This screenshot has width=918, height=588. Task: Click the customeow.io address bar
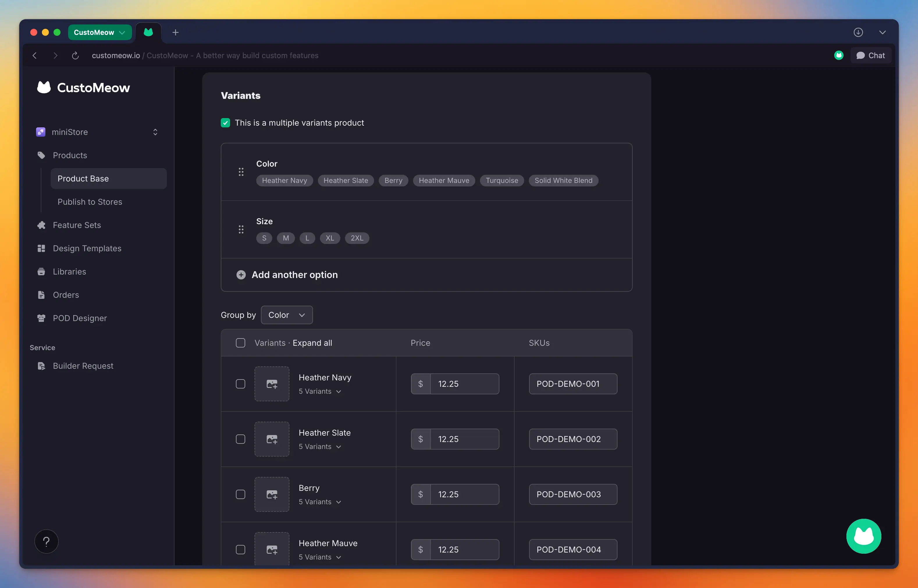[205, 55]
